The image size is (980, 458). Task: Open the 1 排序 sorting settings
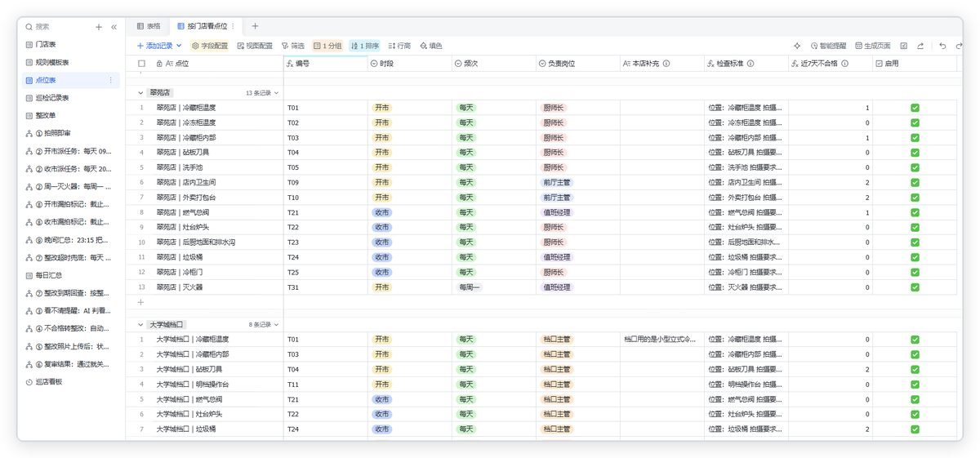[365, 46]
